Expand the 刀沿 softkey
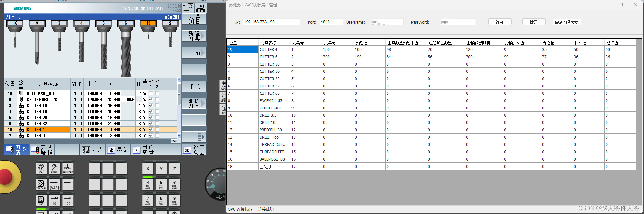 (194, 53)
